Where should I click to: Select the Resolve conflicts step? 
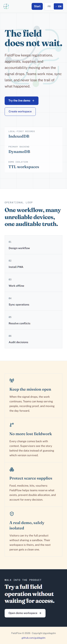tap(33, 320)
